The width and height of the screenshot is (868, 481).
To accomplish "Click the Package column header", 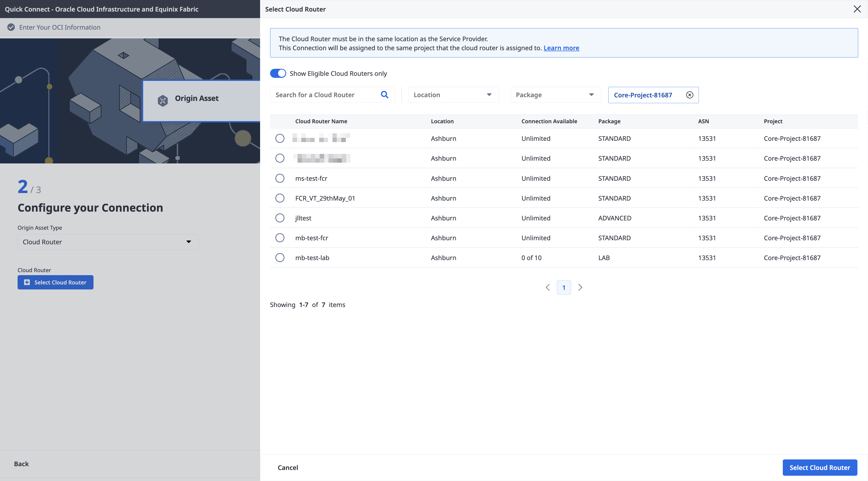I will pyautogui.click(x=609, y=121).
